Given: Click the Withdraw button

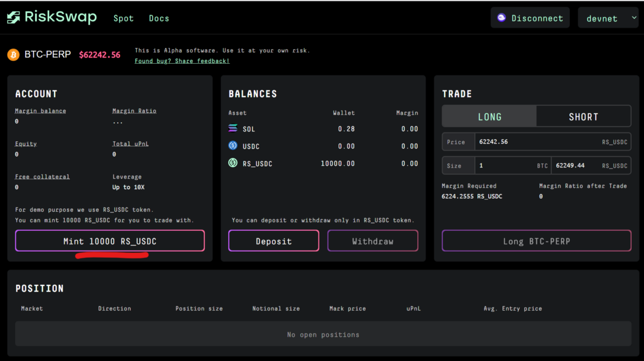Looking at the screenshot, I should pyautogui.click(x=372, y=241).
